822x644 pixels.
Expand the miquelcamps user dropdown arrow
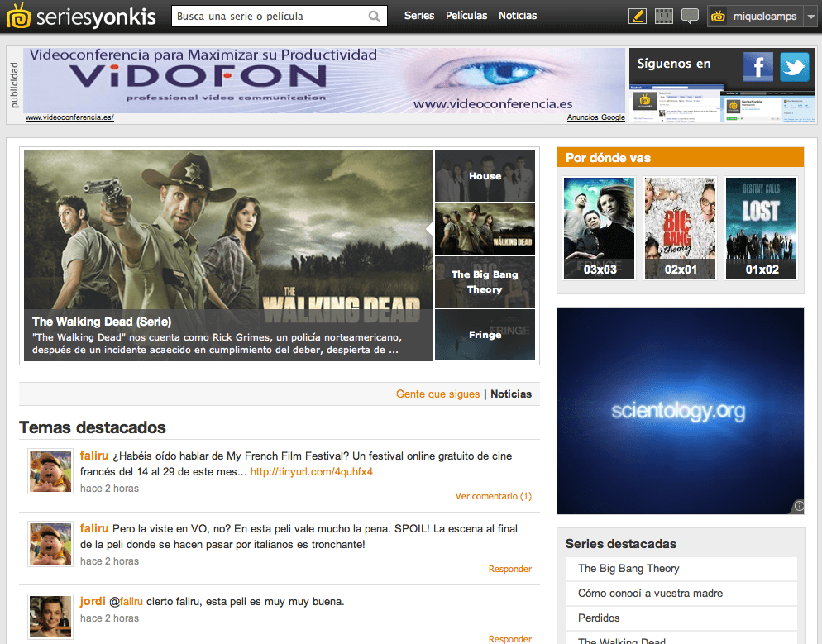coord(811,17)
